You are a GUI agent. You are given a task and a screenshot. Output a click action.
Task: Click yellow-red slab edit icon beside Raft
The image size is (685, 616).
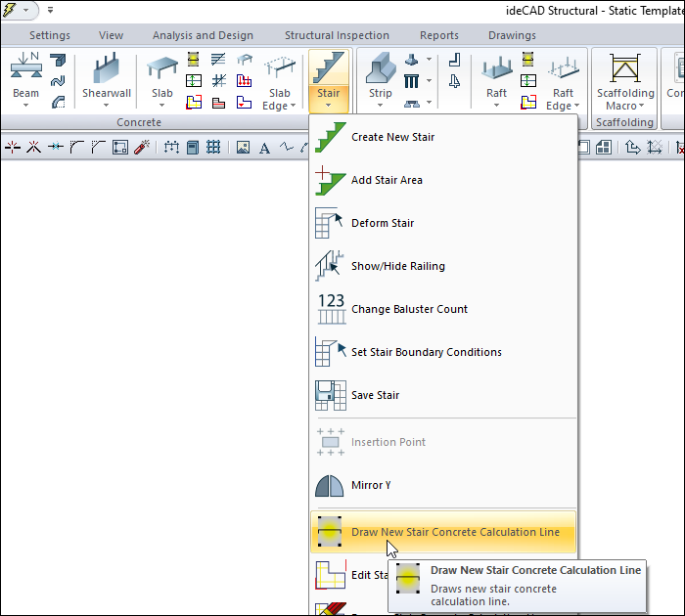click(x=528, y=103)
